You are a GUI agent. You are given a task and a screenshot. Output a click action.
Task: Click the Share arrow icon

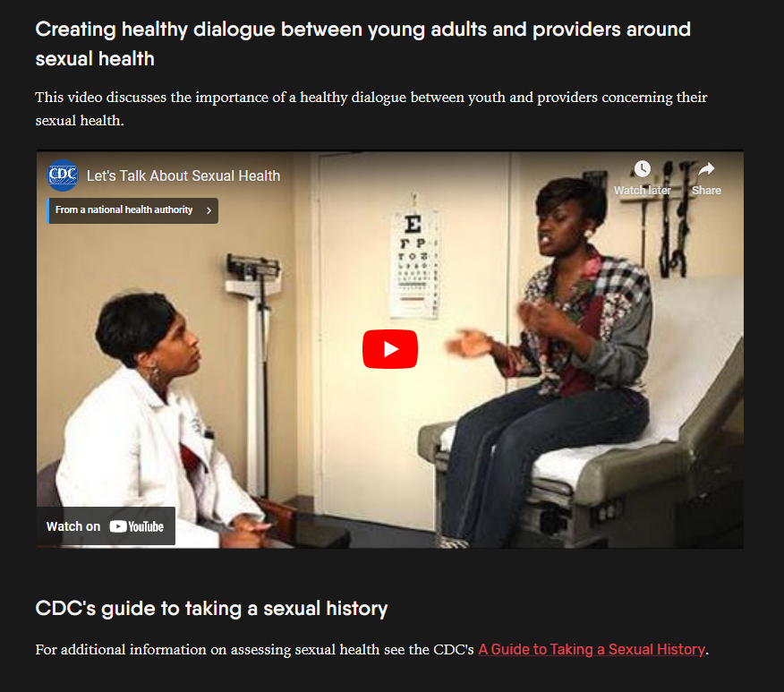tap(706, 169)
